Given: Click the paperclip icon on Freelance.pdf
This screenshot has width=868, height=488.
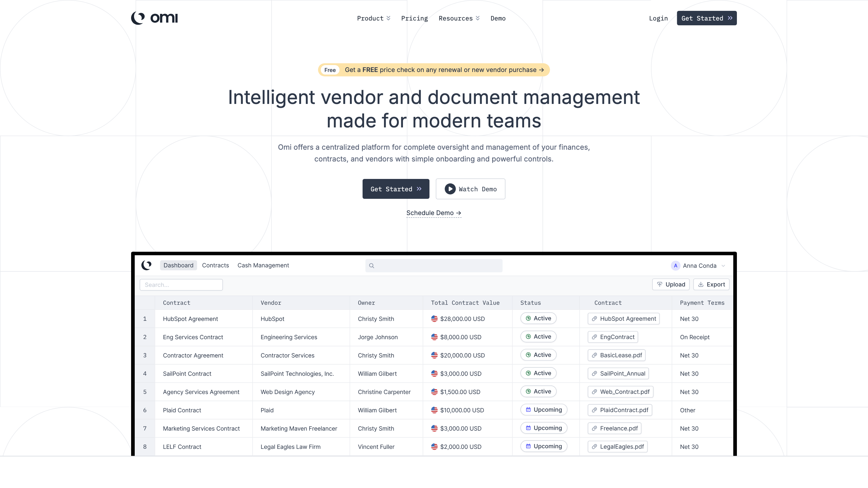Looking at the screenshot, I should click(x=594, y=428).
